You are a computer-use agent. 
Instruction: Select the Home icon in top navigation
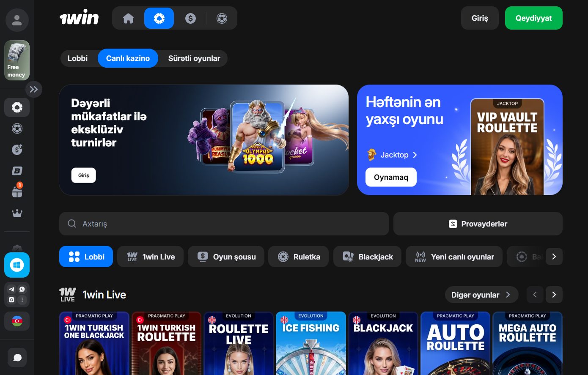[128, 18]
